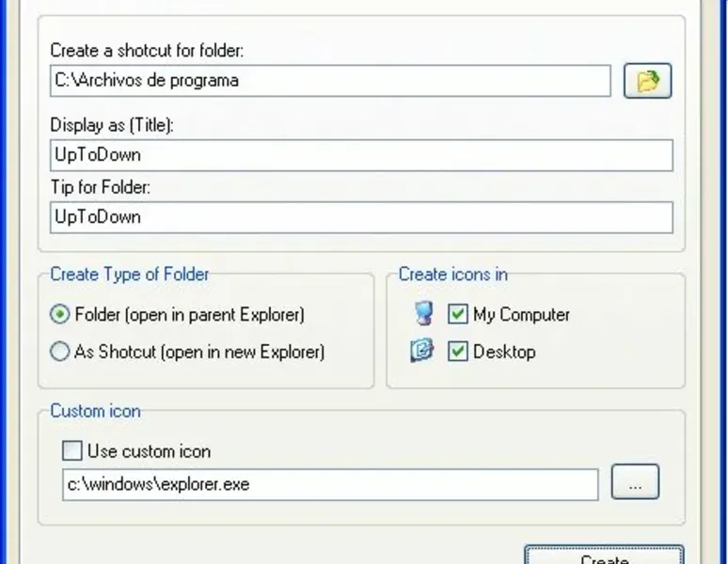Click the 'Create a shotcut for folder:' label

pos(147,50)
